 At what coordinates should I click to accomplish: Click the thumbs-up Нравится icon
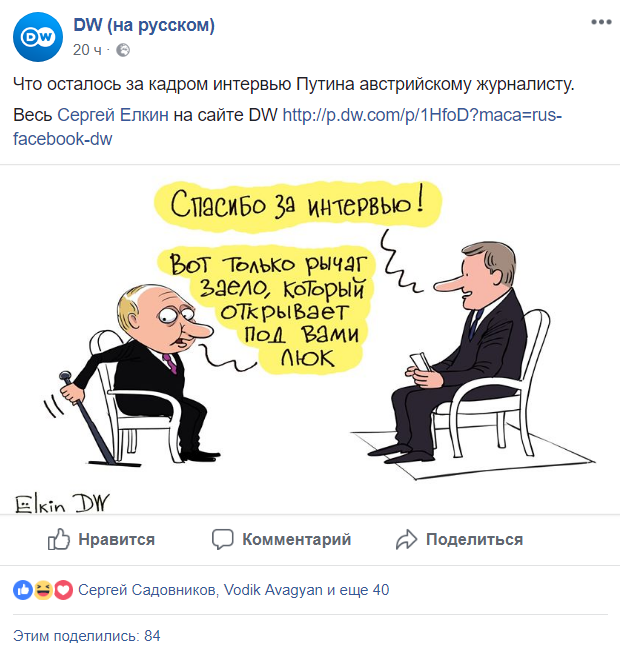(x=58, y=539)
